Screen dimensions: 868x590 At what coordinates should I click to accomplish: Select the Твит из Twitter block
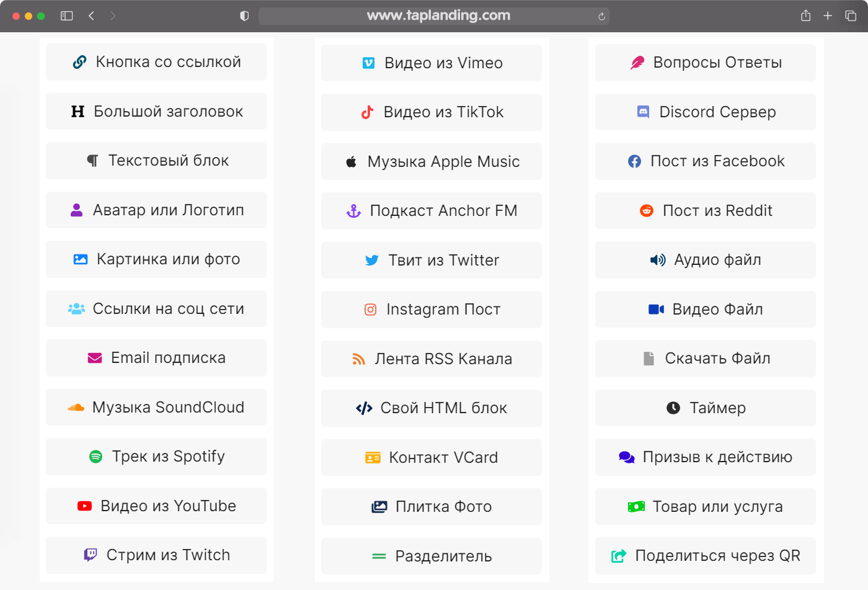432,260
